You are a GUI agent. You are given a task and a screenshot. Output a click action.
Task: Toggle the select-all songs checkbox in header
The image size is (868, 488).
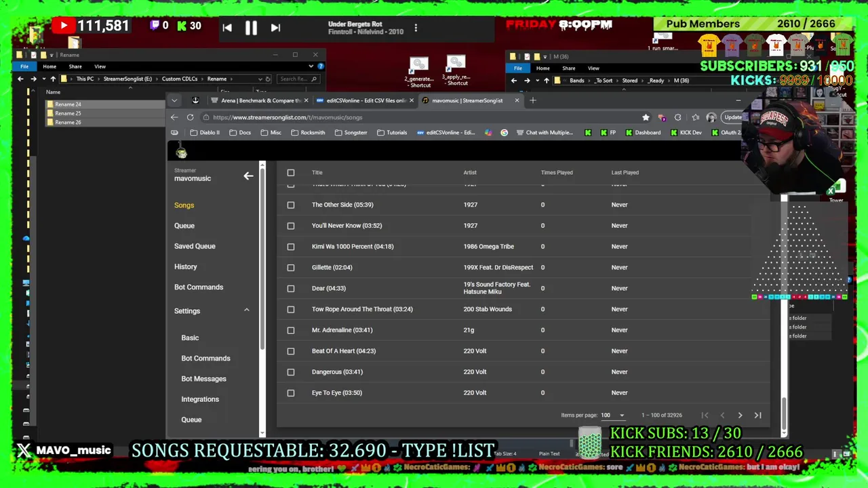(x=291, y=173)
